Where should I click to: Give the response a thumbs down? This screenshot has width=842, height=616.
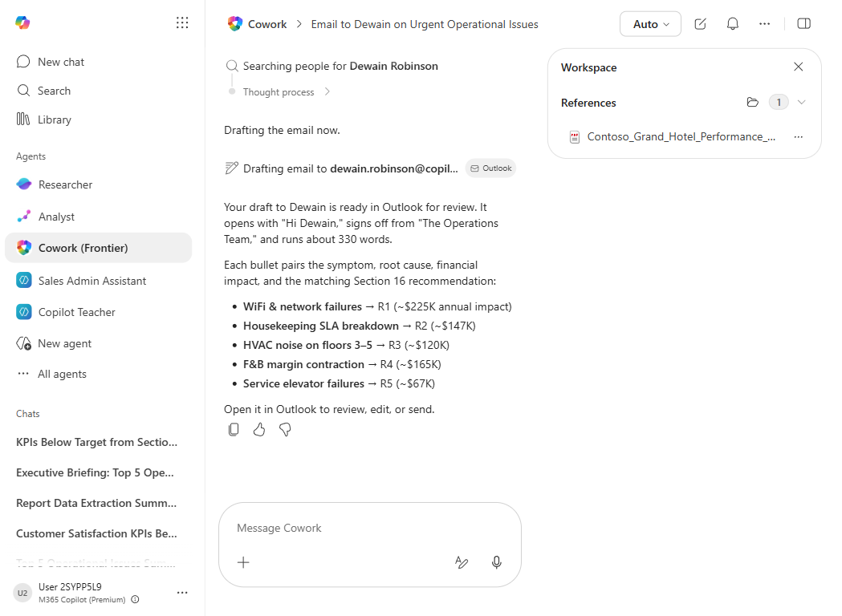pos(285,430)
